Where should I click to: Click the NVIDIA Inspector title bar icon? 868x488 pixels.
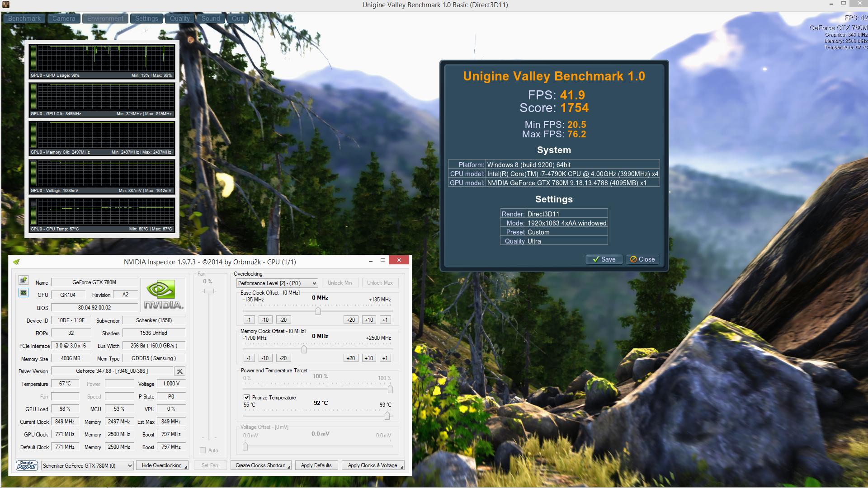point(16,262)
